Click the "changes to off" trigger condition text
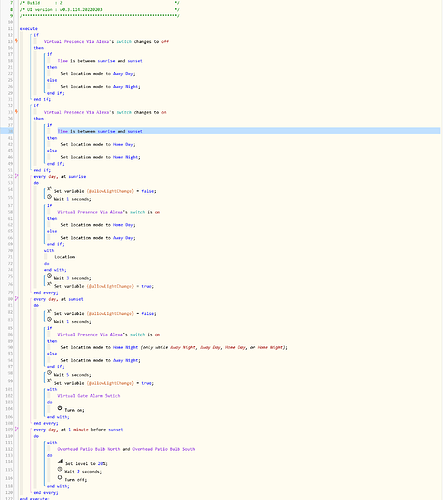Image resolution: width=445 pixels, height=500 pixels. tap(151, 42)
